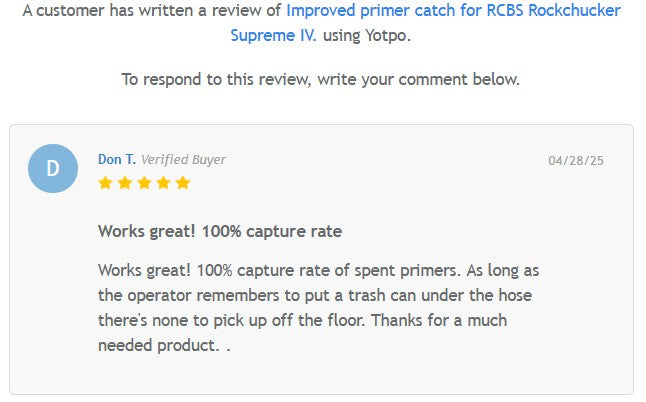Select the first rating star

pos(105,183)
